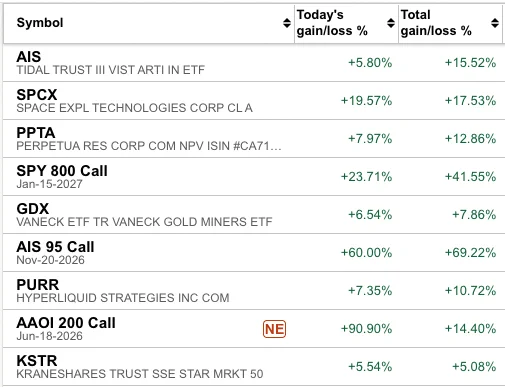Sort by Total gain/loss % arrows
This screenshot has width=505, height=387.
pos(495,23)
